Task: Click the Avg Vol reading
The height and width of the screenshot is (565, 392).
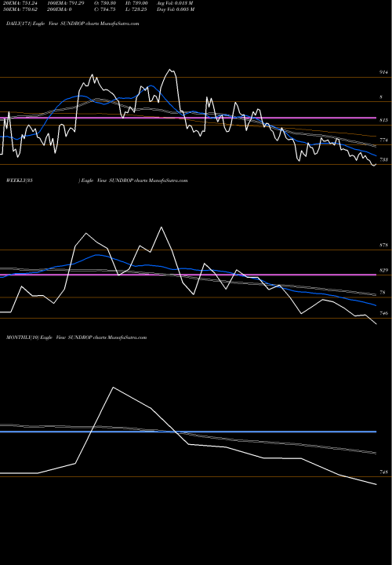Action: [x=175, y=3]
